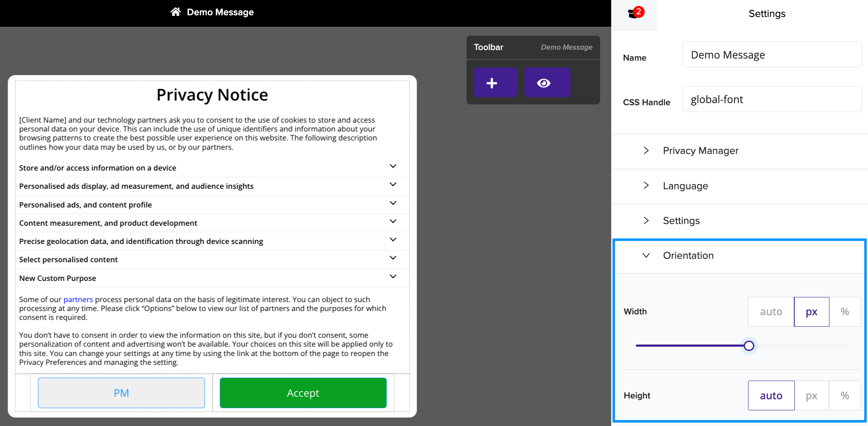Image resolution: width=868 pixels, height=426 pixels.
Task: Click the green Accept button
Action: [303, 393]
